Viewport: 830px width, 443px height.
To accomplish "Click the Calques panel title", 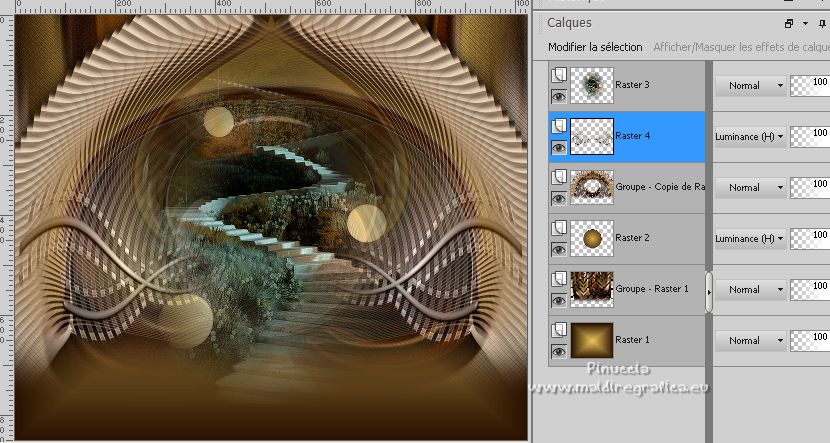I will (569, 23).
